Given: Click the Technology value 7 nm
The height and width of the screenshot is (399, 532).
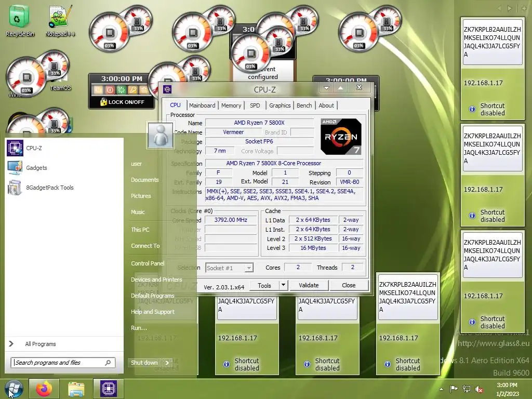Looking at the screenshot, I should tap(220, 151).
